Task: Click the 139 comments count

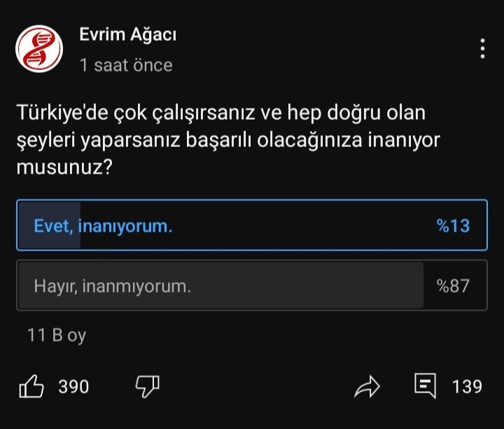Action: point(467,386)
